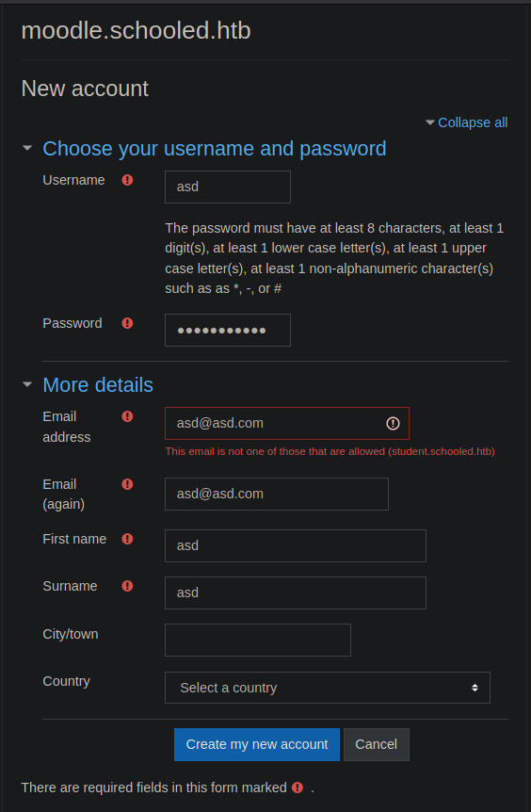Click the Surname input field
531x812 pixels.
tap(296, 593)
